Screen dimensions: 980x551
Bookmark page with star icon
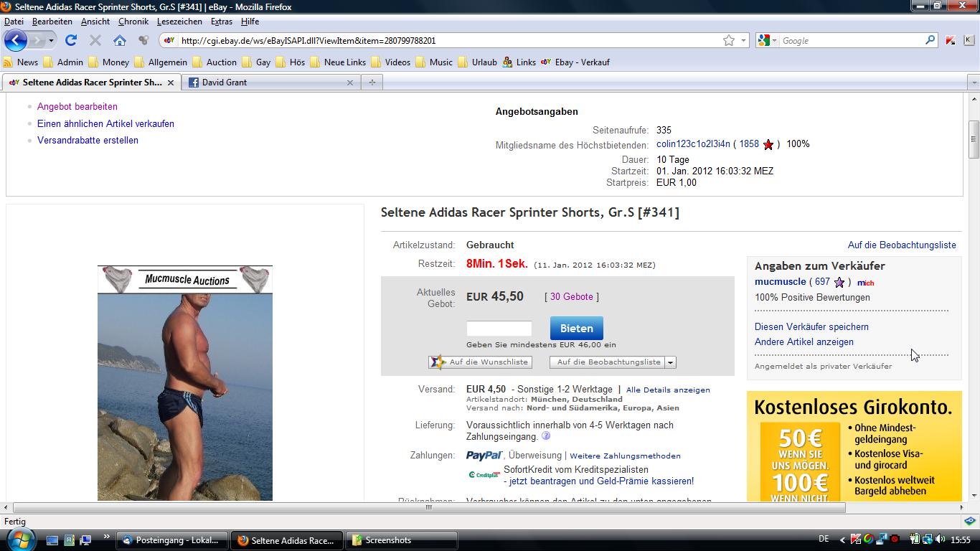[729, 41]
